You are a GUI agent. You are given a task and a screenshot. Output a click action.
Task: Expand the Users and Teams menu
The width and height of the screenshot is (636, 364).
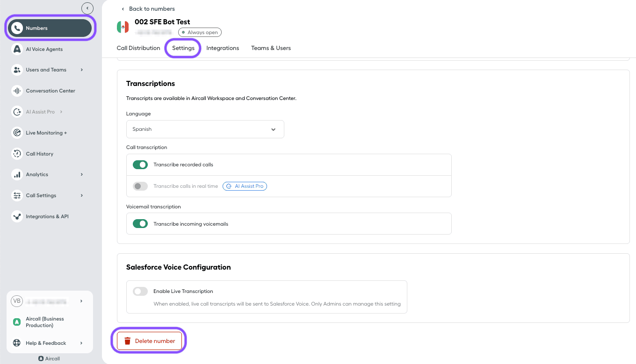[47, 70]
